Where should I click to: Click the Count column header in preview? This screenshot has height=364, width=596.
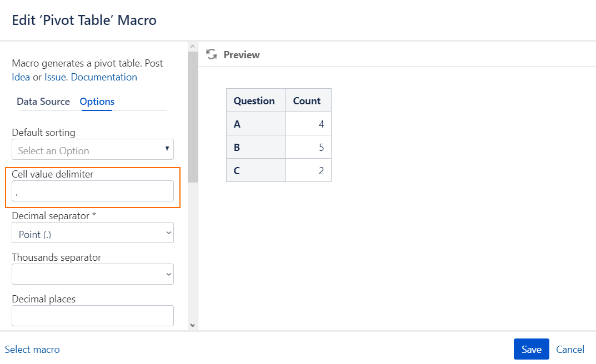[x=308, y=100]
